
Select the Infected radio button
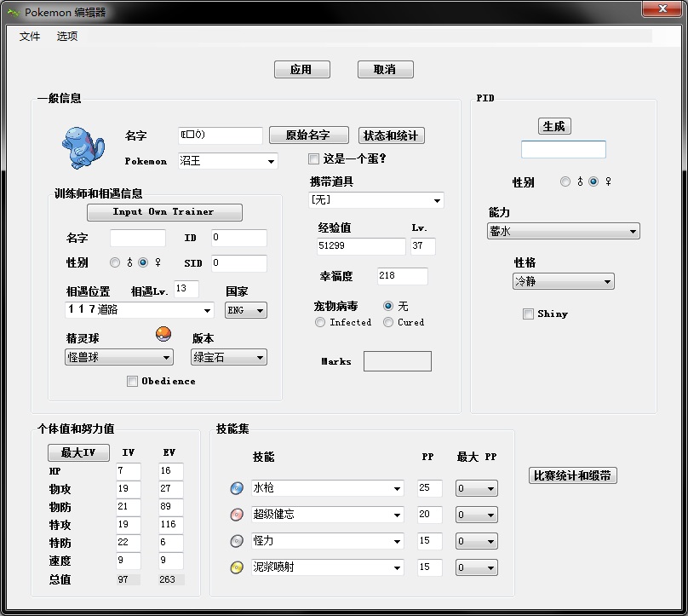coord(320,322)
